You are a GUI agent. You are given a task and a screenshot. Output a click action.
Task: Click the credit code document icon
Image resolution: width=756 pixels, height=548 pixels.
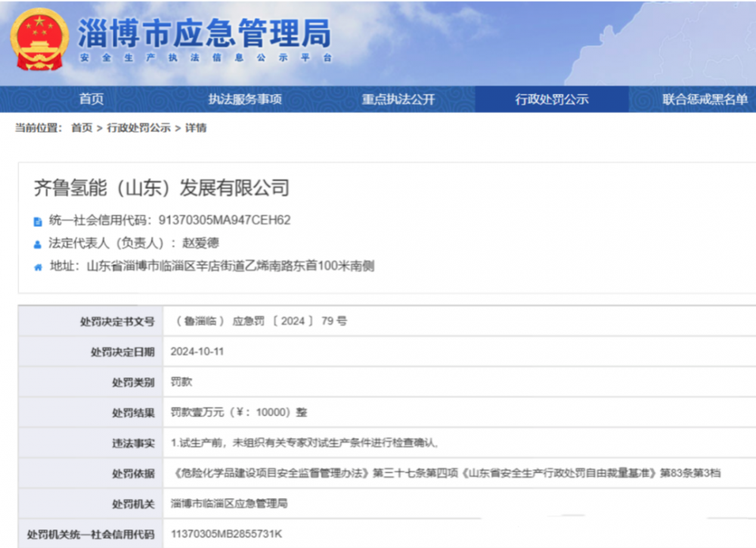[x=38, y=221]
